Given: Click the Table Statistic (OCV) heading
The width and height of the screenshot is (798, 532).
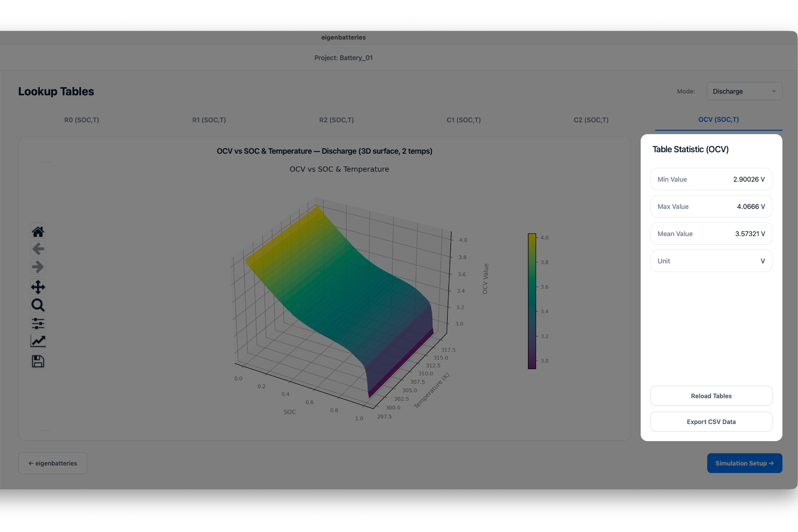Looking at the screenshot, I should [x=690, y=149].
